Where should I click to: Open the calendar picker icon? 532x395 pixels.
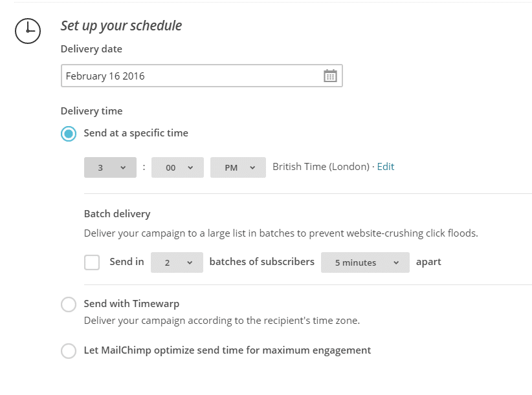click(330, 76)
